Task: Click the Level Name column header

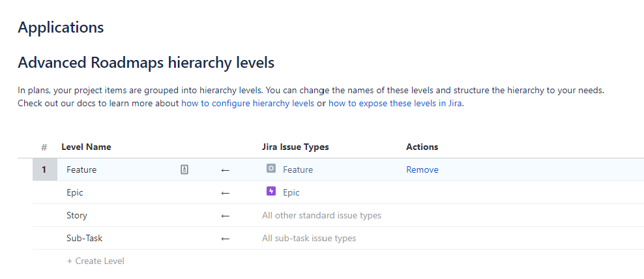Action: pos(86,147)
